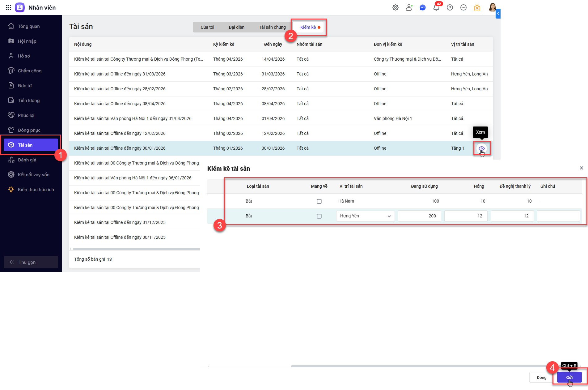
Task: Open Chấm công in sidebar
Action: [x=30, y=71]
